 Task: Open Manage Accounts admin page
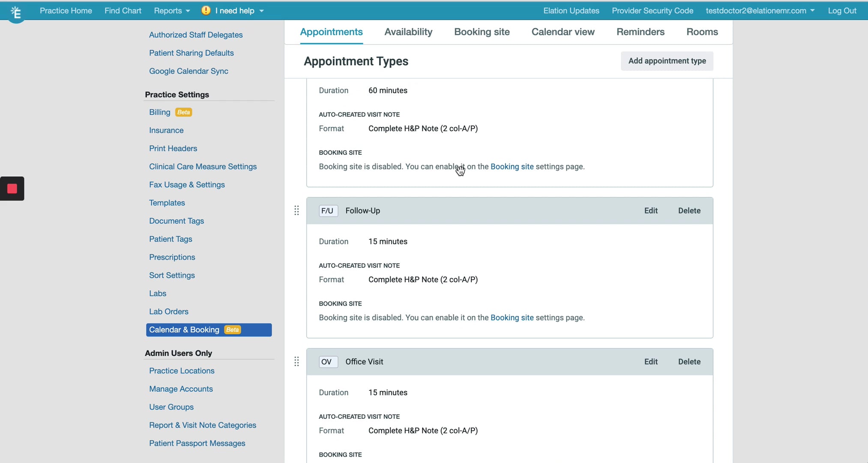(181, 389)
